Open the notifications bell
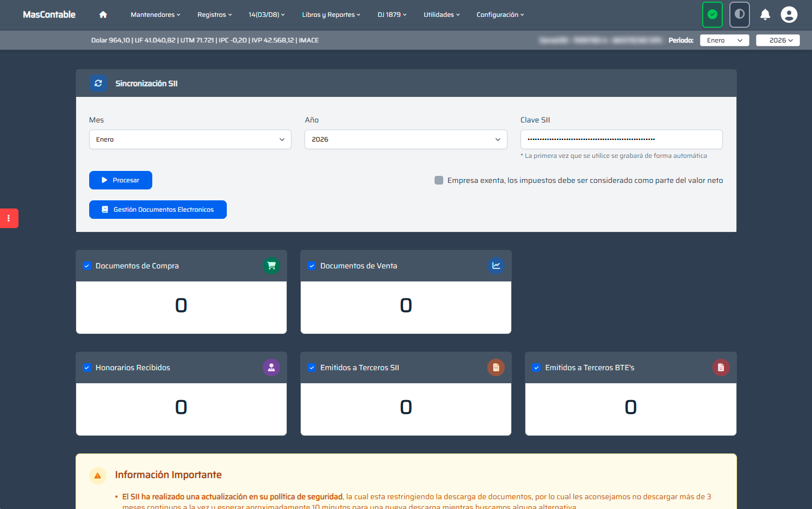 tap(765, 15)
